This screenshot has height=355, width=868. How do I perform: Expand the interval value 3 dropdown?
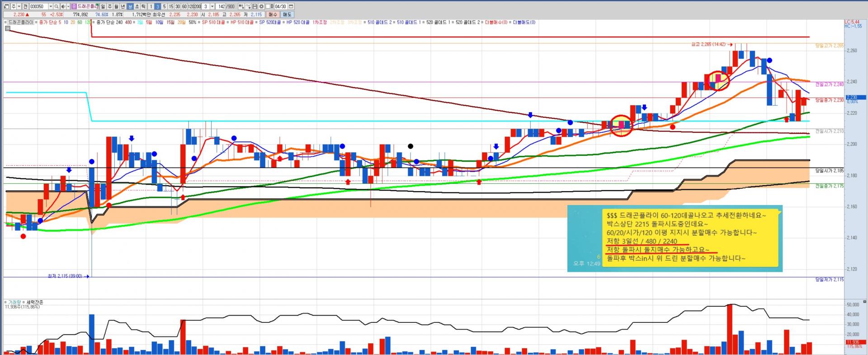click(x=212, y=7)
